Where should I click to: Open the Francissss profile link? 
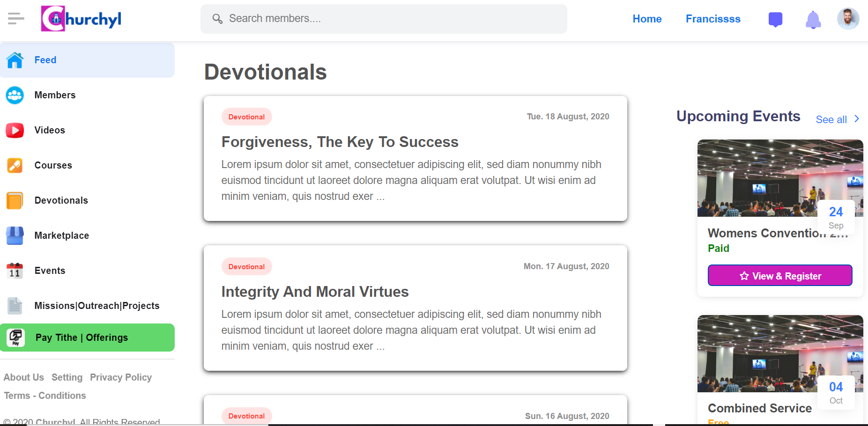click(x=713, y=19)
